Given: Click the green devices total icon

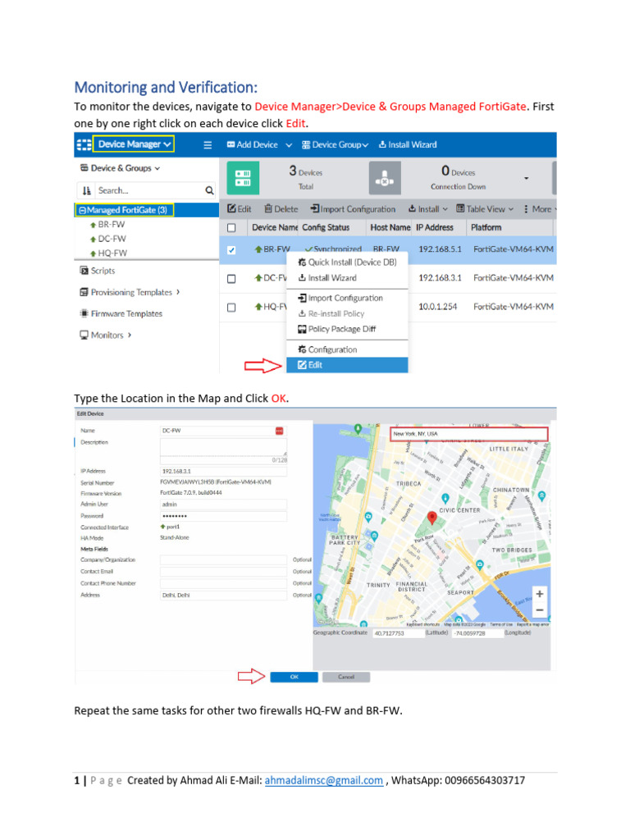Looking at the screenshot, I should tap(243, 178).
